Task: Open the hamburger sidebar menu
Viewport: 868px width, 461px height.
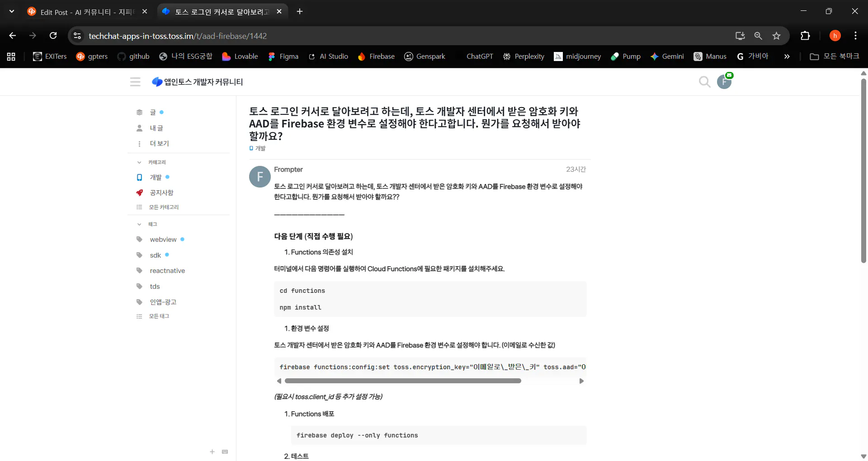Action: pyautogui.click(x=135, y=82)
